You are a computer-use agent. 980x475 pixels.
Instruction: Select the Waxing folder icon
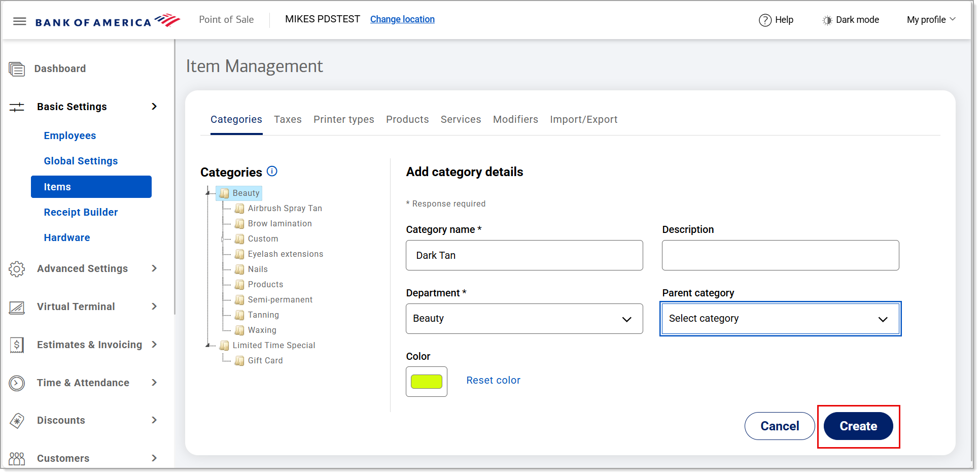coord(239,330)
